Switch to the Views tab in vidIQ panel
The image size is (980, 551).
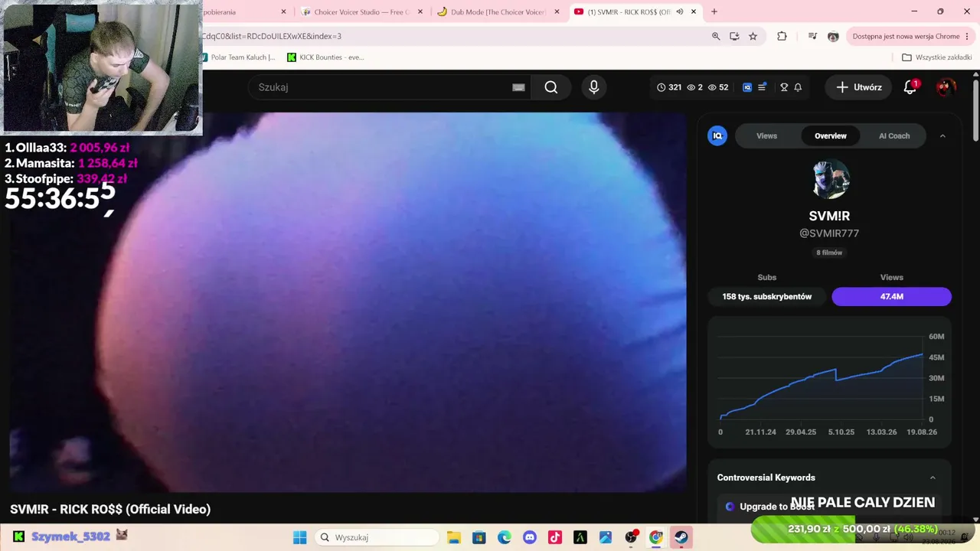coord(766,136)
